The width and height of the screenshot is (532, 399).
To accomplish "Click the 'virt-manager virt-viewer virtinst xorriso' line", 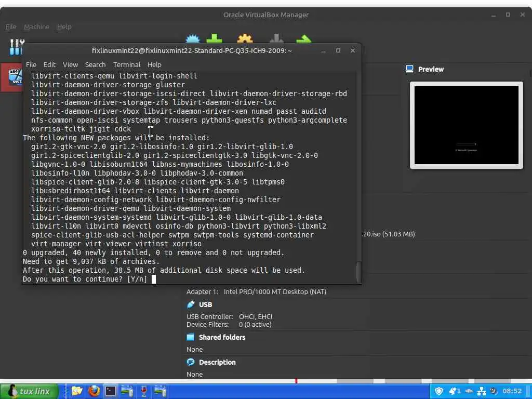I will [116, 244].
